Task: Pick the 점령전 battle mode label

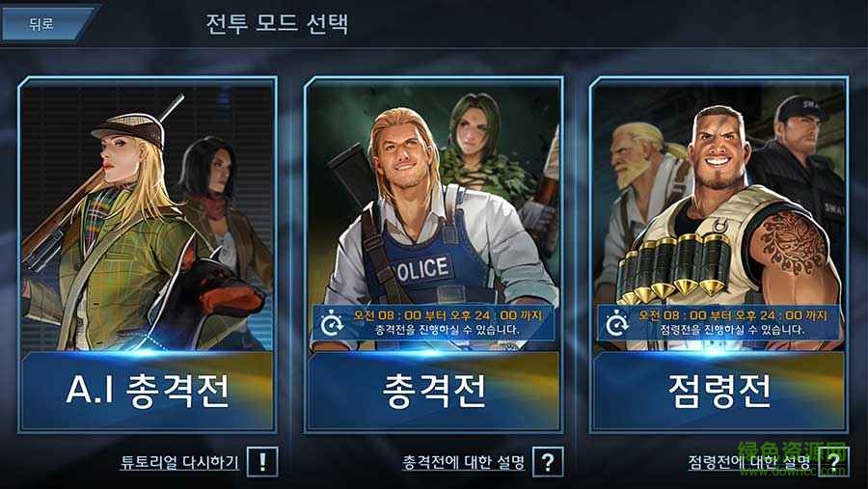Action: [x=719, y=390]
